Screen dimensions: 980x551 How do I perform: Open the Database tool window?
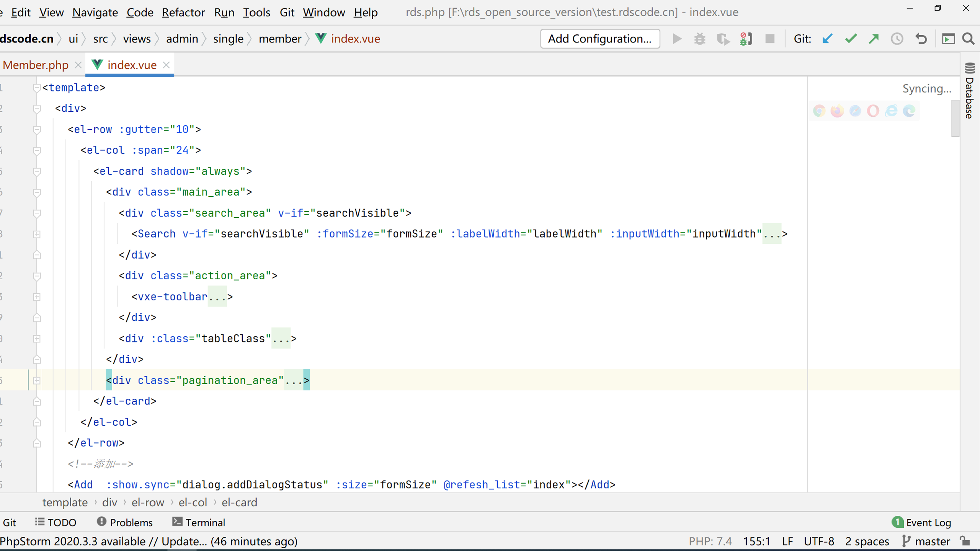970,90
